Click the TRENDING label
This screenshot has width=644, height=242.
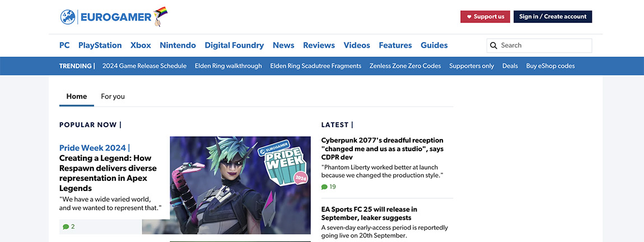pos(77,66)
